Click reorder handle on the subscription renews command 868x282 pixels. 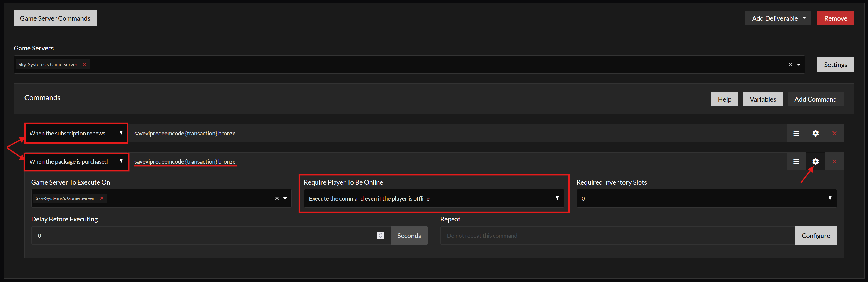pyautogui.click(x=796, y=134)
